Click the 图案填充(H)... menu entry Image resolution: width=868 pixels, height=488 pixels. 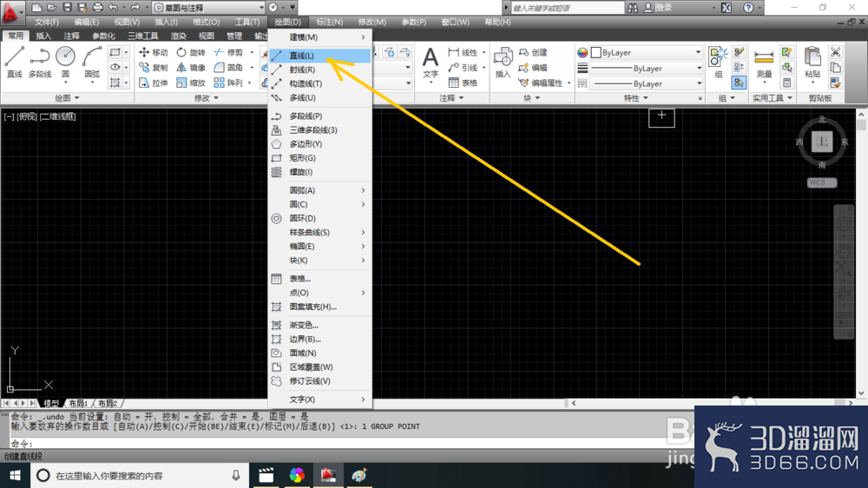(320, 307)
